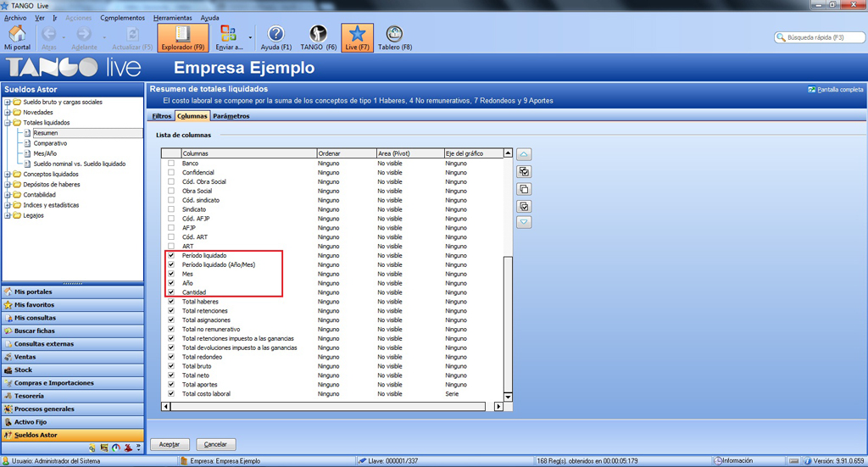Move column up with the arrow button
This screenshot has width=868, height=467.
tap(524, 154)
